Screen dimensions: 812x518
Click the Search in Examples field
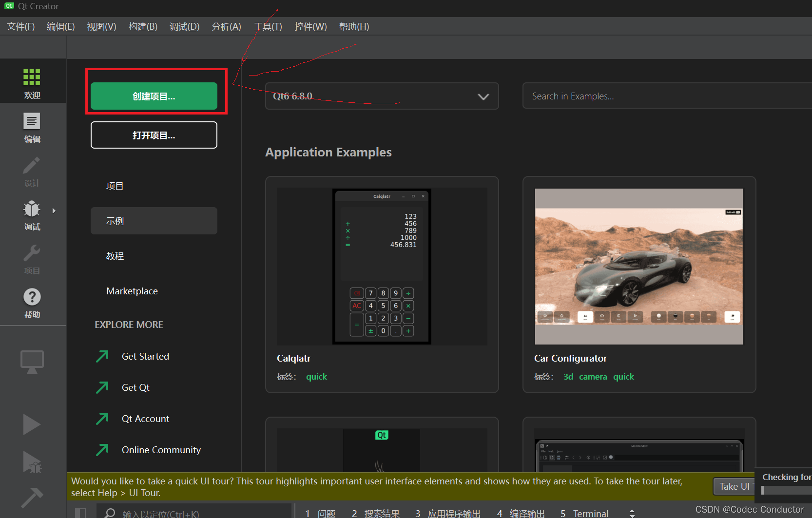pos(667,96)
